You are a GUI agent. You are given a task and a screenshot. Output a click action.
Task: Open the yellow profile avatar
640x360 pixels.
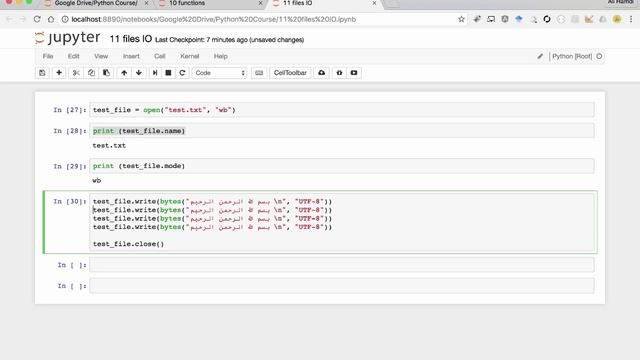(x=617, y=19)
